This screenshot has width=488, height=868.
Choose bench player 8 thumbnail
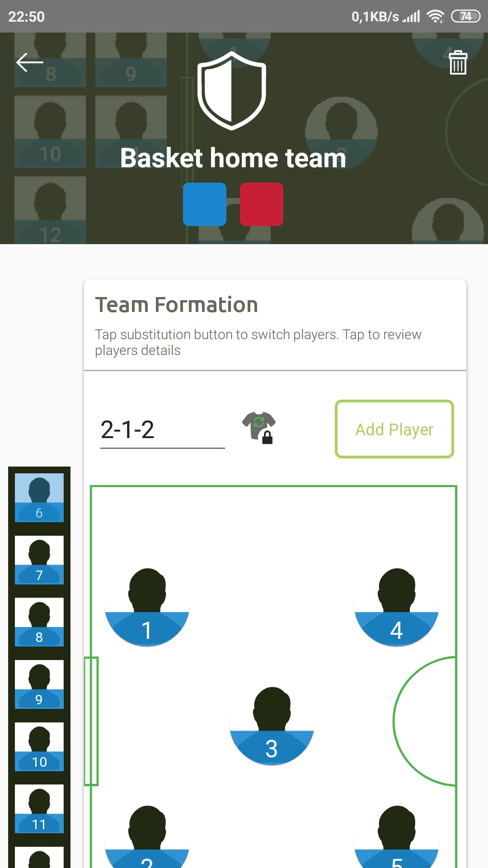point(39,622)
